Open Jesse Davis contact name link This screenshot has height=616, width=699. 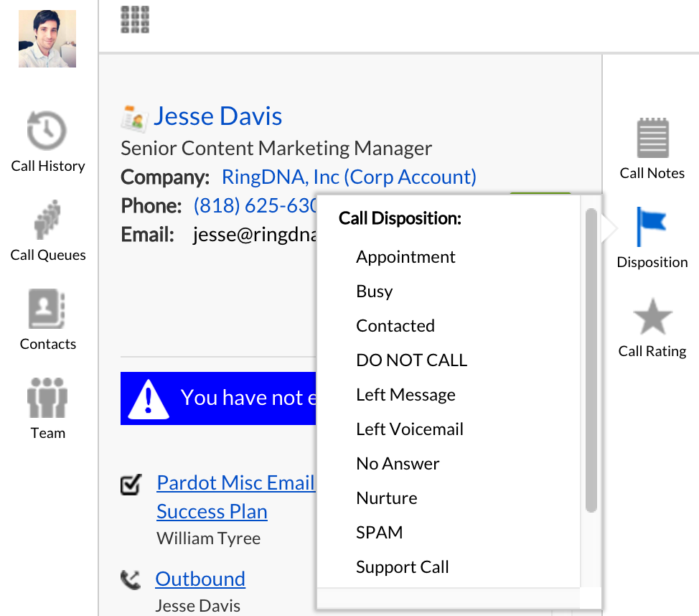217,116
